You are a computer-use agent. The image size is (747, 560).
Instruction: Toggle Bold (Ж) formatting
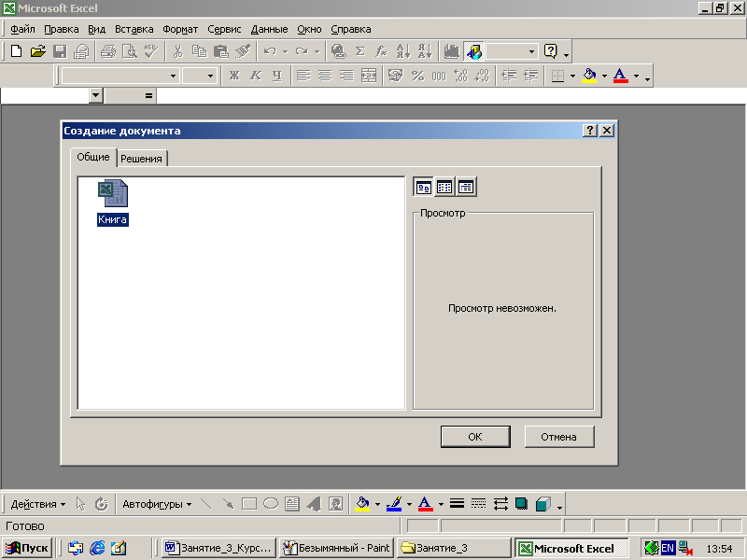(234, 76)
